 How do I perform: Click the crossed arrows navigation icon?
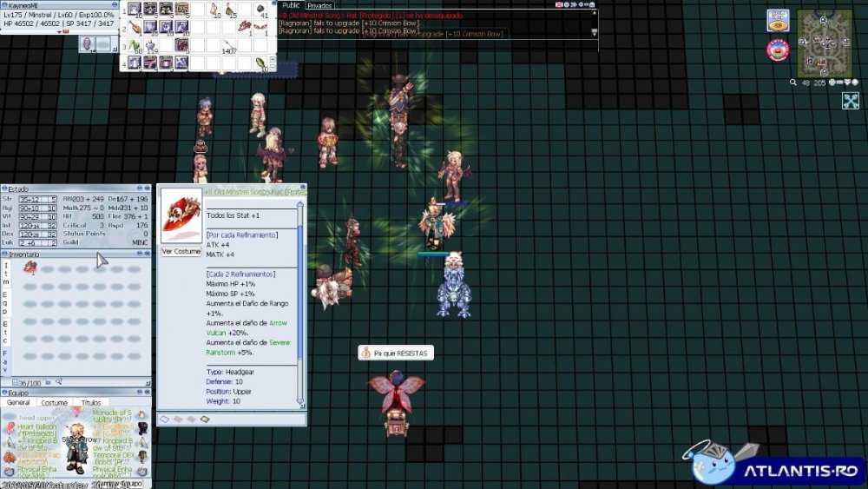(x=850, y=101)
